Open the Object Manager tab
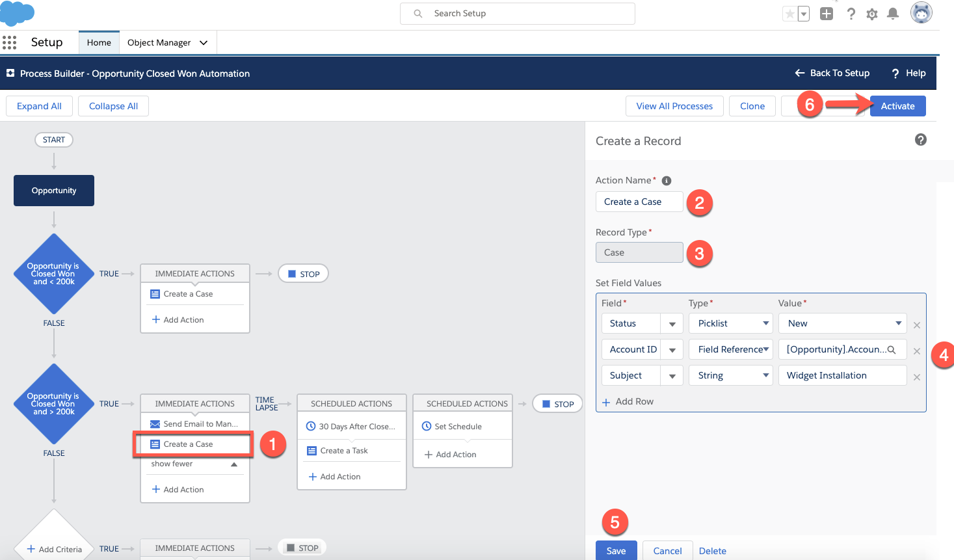 [159, 42]
